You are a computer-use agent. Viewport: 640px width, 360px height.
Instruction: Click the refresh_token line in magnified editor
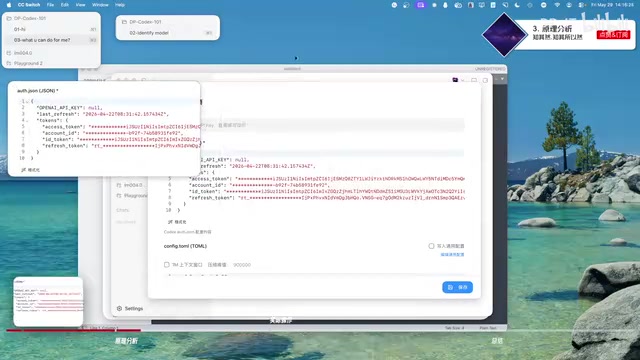[121, 146]
